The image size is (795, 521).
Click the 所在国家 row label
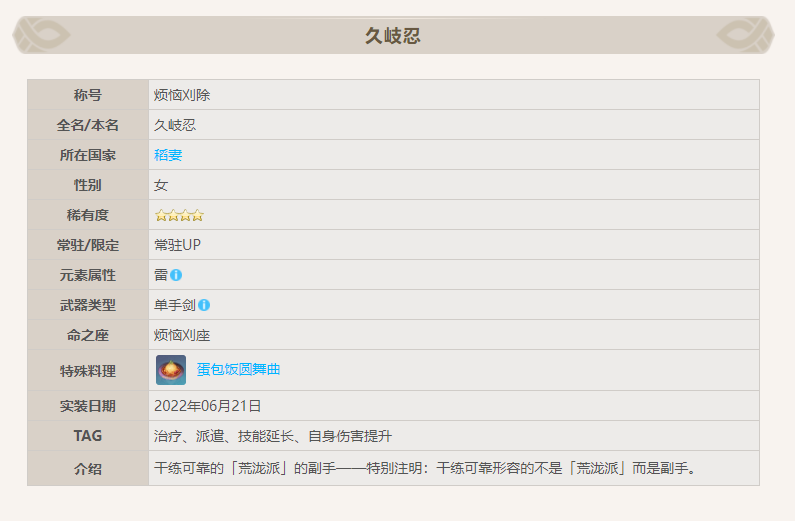click(88, 155)
